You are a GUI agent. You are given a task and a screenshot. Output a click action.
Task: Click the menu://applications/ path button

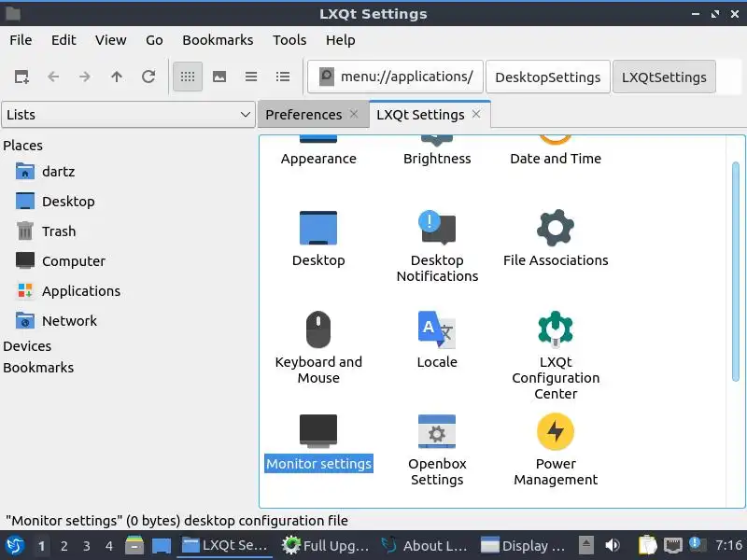click(x=395, y=77)
